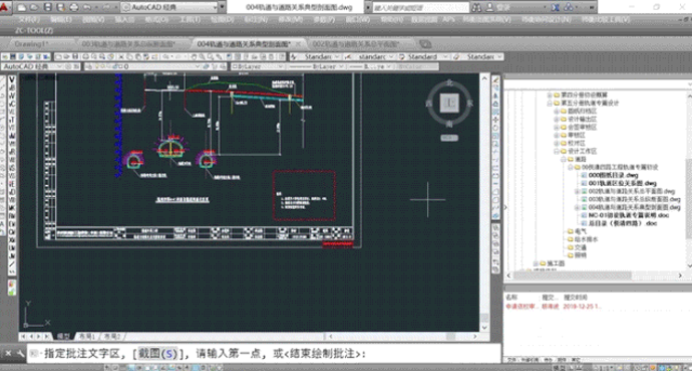
Task: Open the ZC-TOOL(Z) menu
Action: (x=34, y=30)
